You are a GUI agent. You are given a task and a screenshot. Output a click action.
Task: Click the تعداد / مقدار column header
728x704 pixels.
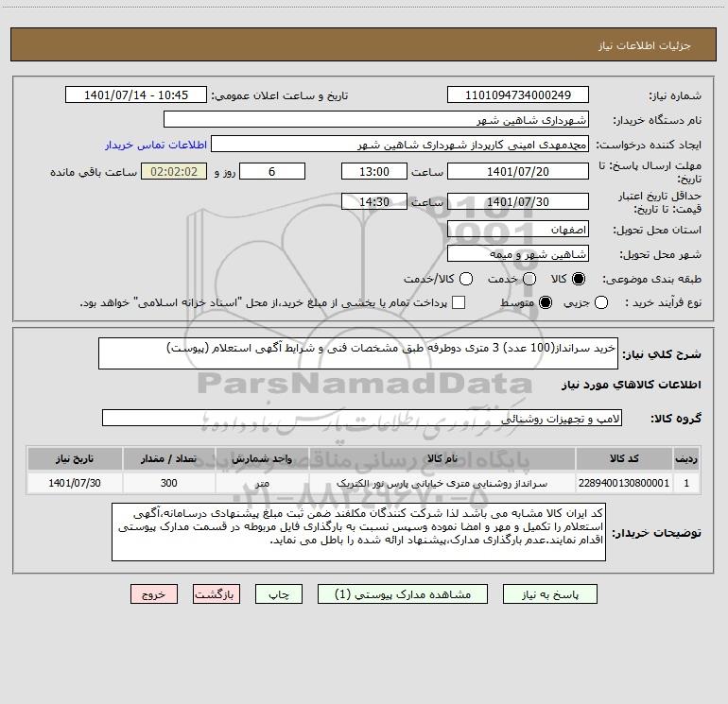pos(168,459)
